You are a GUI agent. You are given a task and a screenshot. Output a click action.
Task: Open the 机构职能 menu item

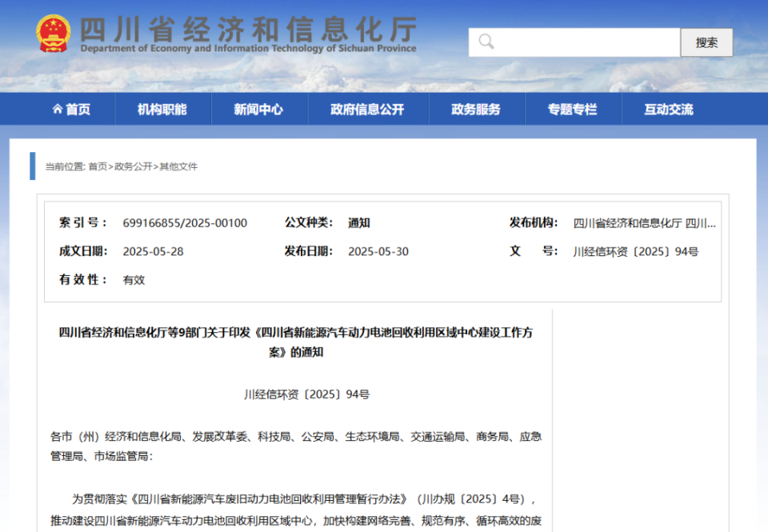click(x=162, y=110)
